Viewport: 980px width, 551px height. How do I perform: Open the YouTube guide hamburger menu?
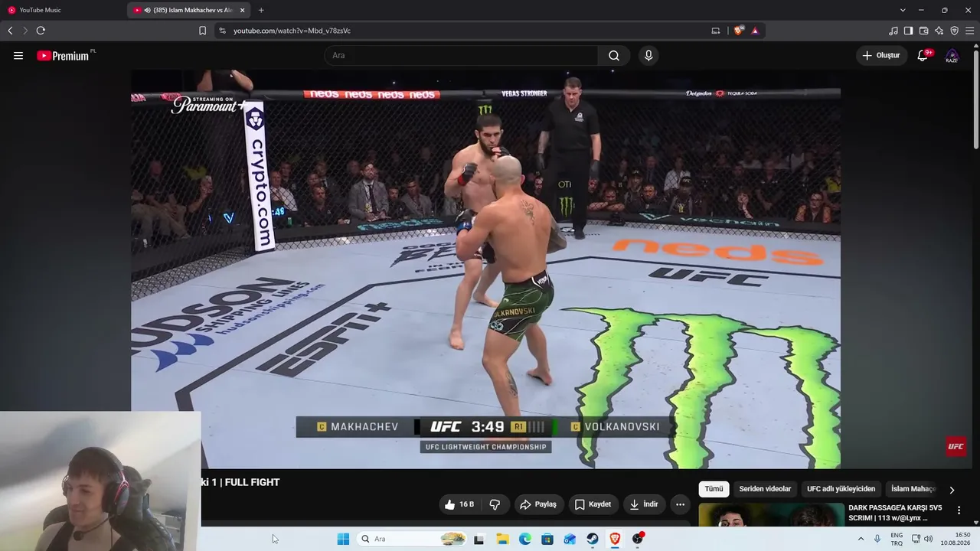pyautogui.click(x=18, y=55)
